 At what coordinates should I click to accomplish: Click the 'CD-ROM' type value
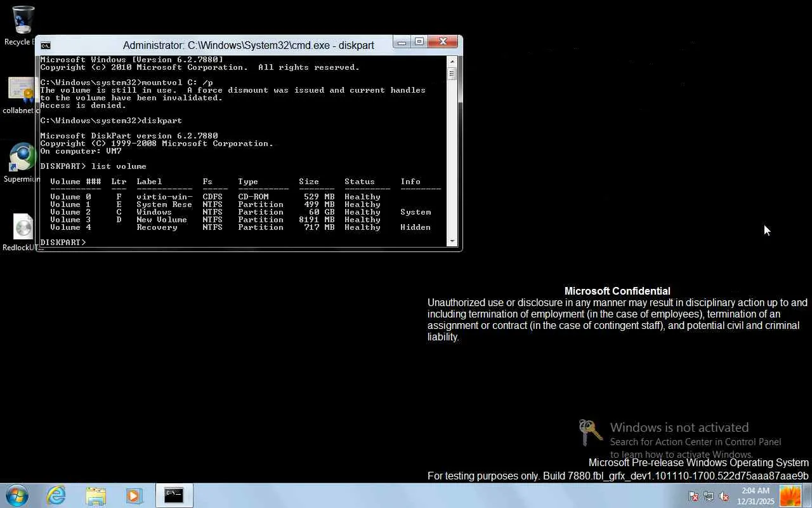(x=253, y=197)
